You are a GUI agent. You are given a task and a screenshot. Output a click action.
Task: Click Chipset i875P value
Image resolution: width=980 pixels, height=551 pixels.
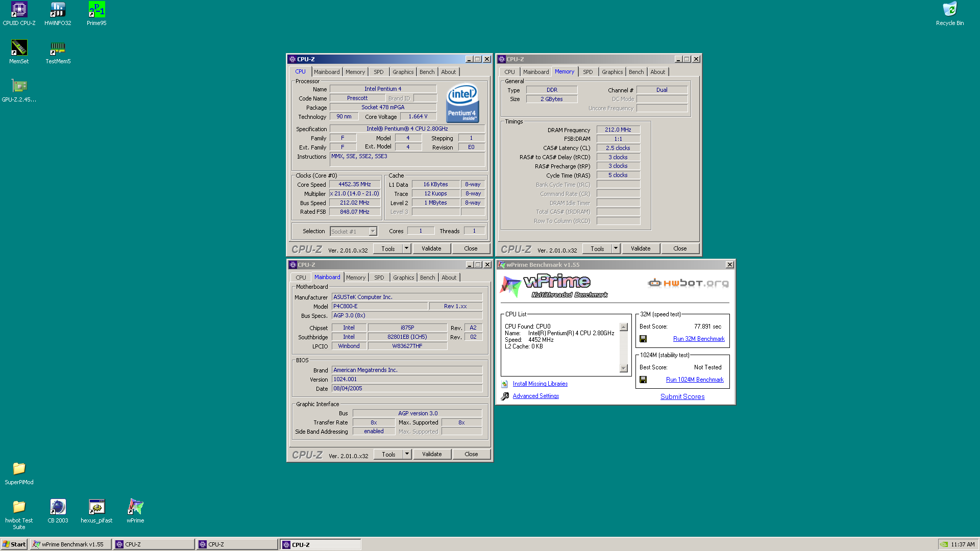point(407,328)
